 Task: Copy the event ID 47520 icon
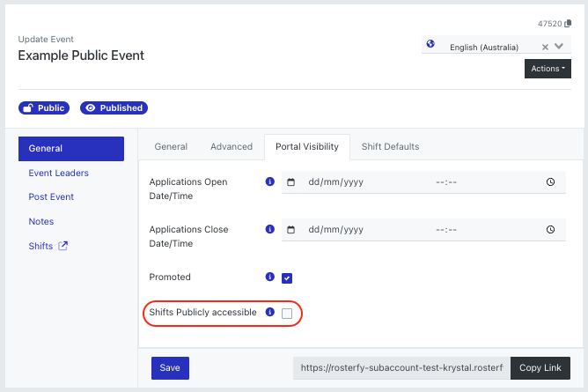pyautogui.click(x=568, y=24)
